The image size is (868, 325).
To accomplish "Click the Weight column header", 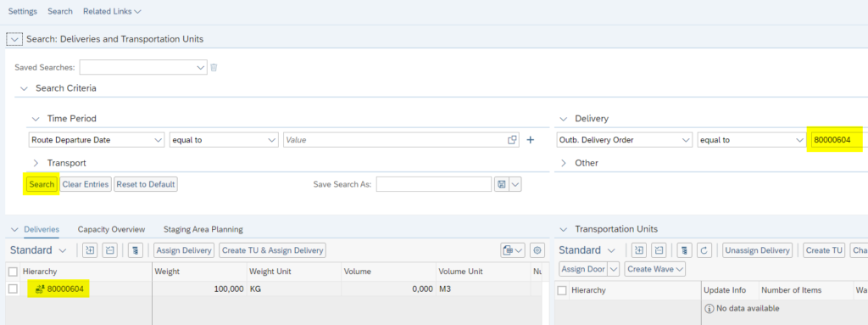I will tap(199, 272).
